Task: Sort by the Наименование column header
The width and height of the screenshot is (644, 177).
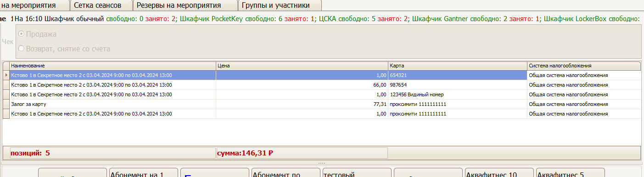Action: point(112,66)
